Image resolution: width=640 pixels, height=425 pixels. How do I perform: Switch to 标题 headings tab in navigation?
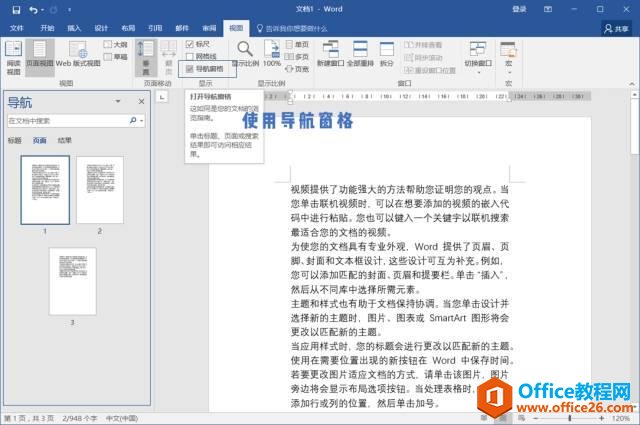(14, 141)
